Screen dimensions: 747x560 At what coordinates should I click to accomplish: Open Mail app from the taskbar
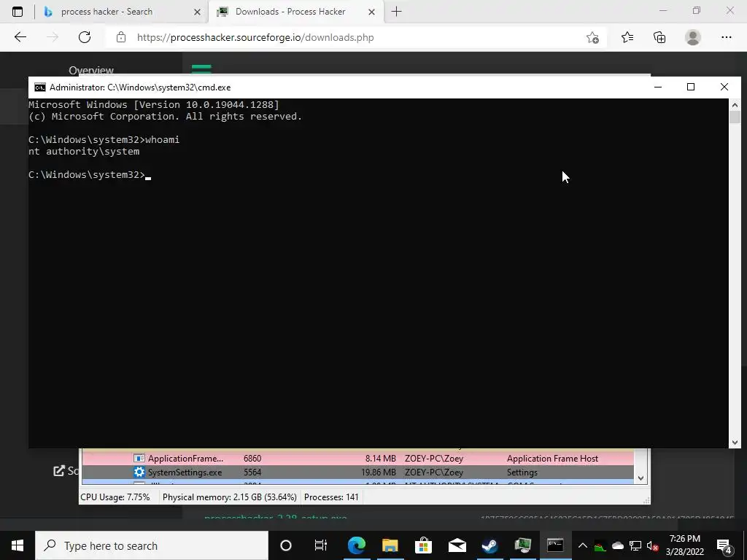pyautogui.click(x=457, y=545)
